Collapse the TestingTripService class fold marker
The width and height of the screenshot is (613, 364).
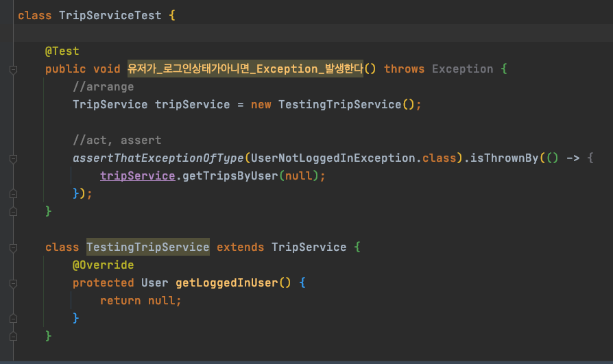coord(13,248)
